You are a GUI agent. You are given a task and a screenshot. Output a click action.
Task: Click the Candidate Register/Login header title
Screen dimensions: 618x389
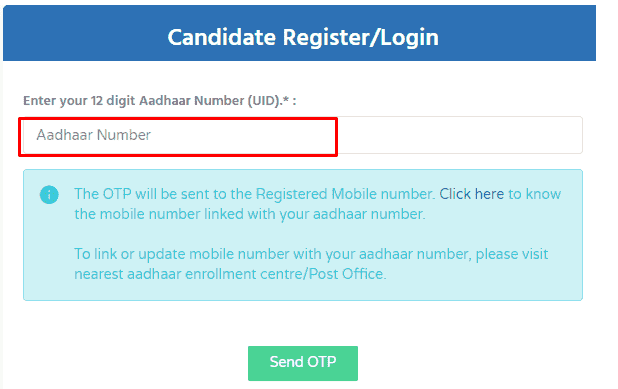click(303, 37)
